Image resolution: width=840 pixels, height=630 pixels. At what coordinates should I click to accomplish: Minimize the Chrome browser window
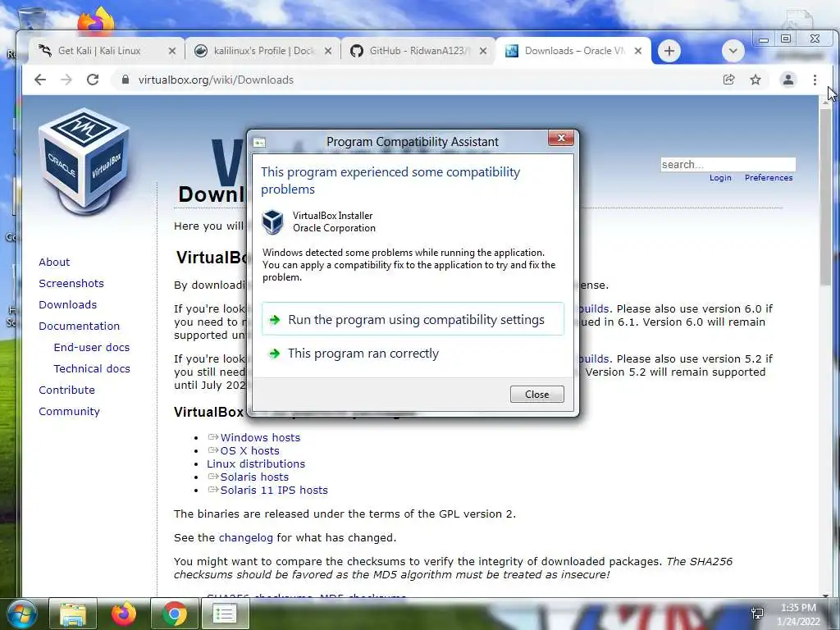coord(764,39)
